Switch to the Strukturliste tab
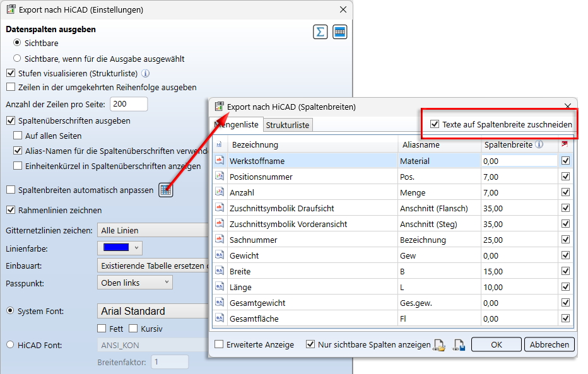The width and height of the screenshot is (588, 374). [288, 125]
